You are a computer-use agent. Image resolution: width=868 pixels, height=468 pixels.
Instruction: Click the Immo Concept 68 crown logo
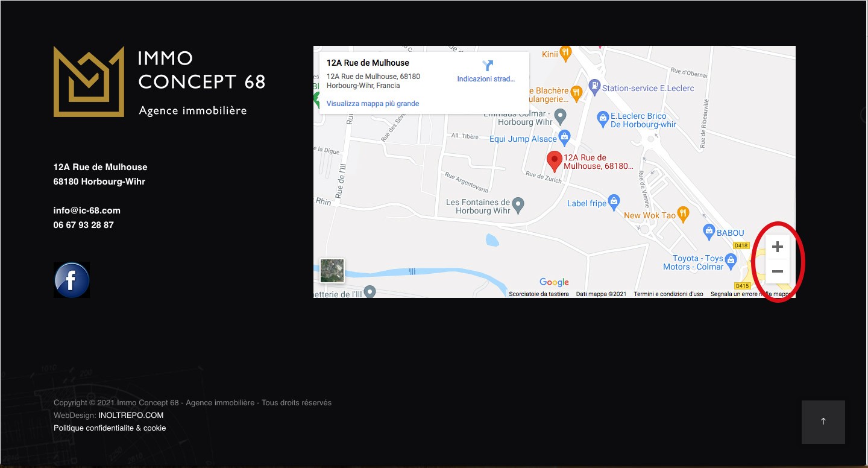pos(89,81)
